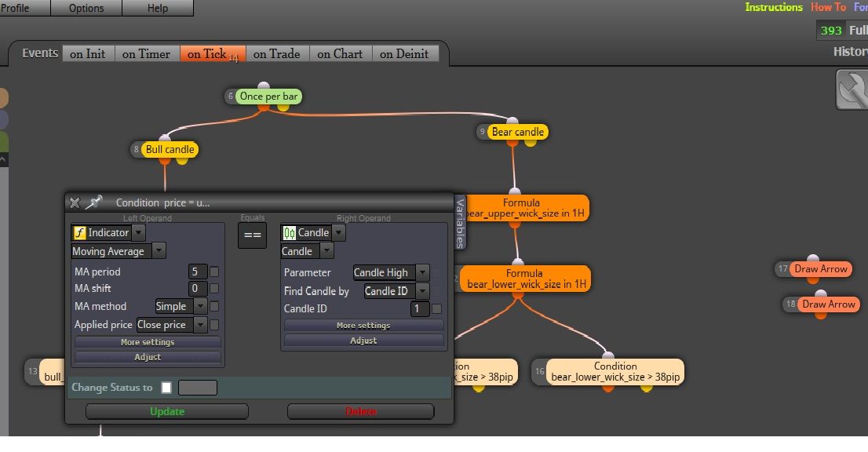Select the Draw Arrow node 17
The height and width of the screenshot is (452, 868).
(821, 269)
